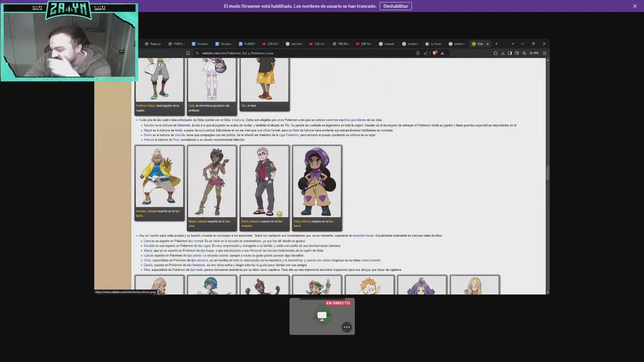Click the 'sobrina' link in Denio line

[355, 135]
